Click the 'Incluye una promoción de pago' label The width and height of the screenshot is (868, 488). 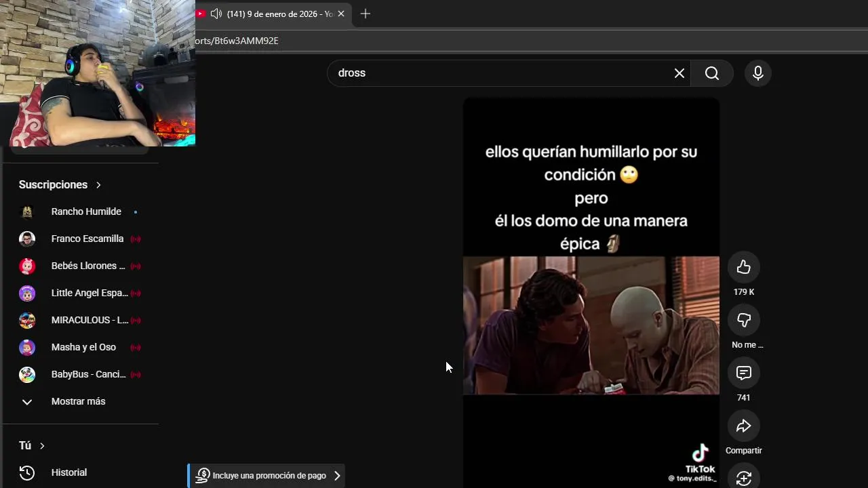269,476
